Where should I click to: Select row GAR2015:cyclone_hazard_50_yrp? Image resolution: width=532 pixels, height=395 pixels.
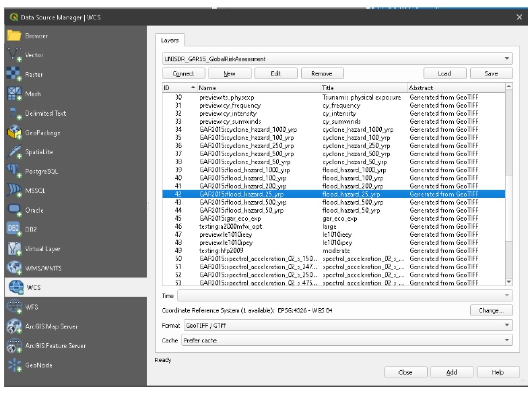pyautogui.click(x=334, y=162)
